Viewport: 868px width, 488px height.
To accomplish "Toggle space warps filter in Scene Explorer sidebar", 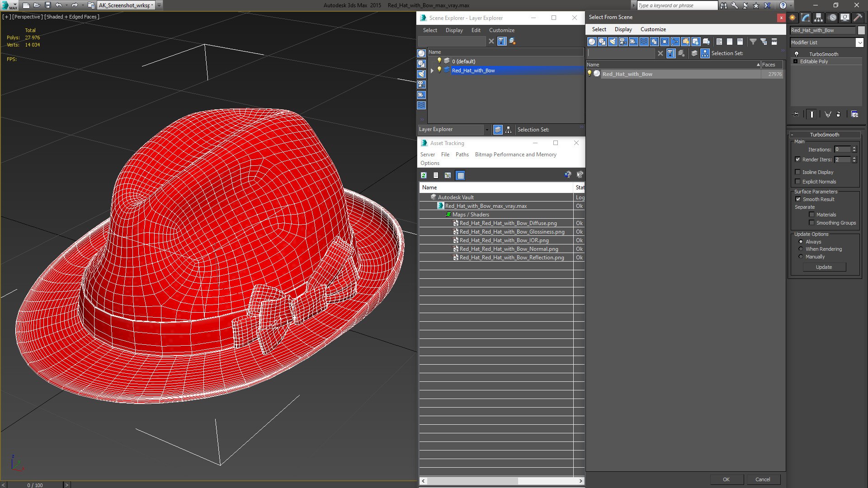I will (421, 105).
